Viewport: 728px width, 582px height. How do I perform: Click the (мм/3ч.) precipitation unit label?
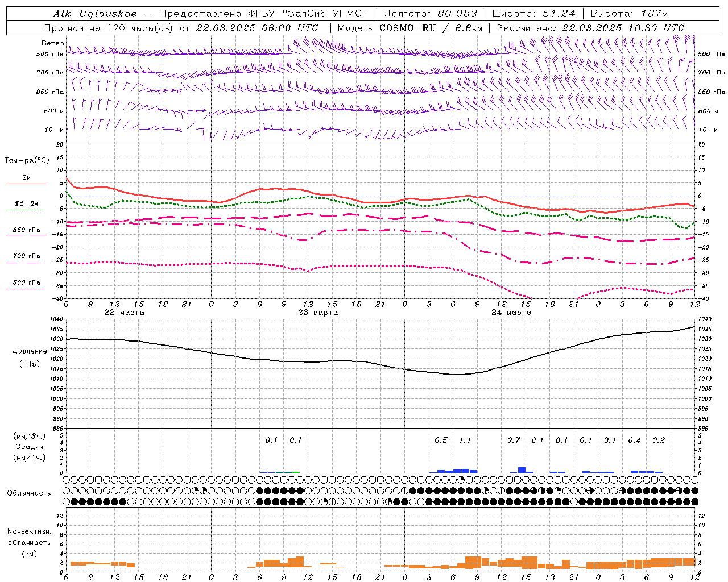(x=30, y=436)
